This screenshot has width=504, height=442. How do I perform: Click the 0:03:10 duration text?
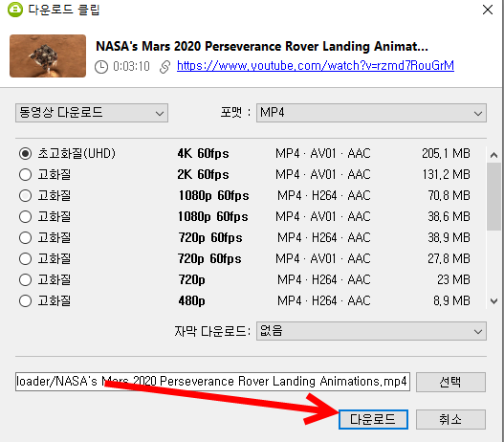(x=131, y=67)
